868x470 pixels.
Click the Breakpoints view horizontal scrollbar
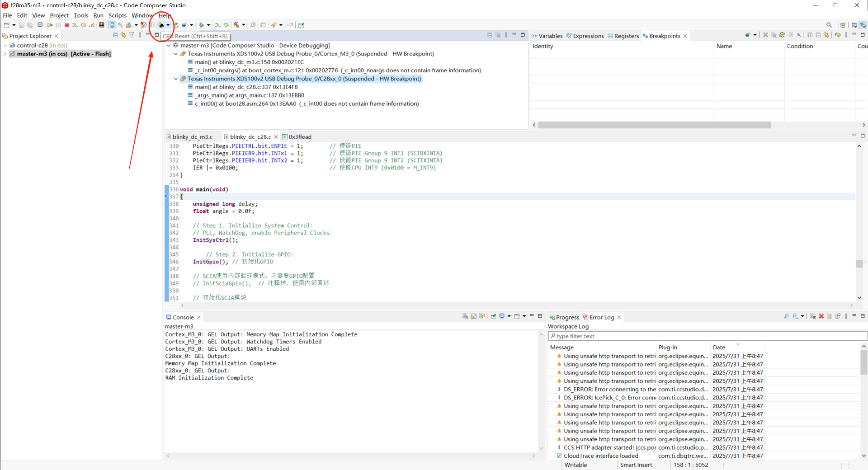click(x=654, y=125)
